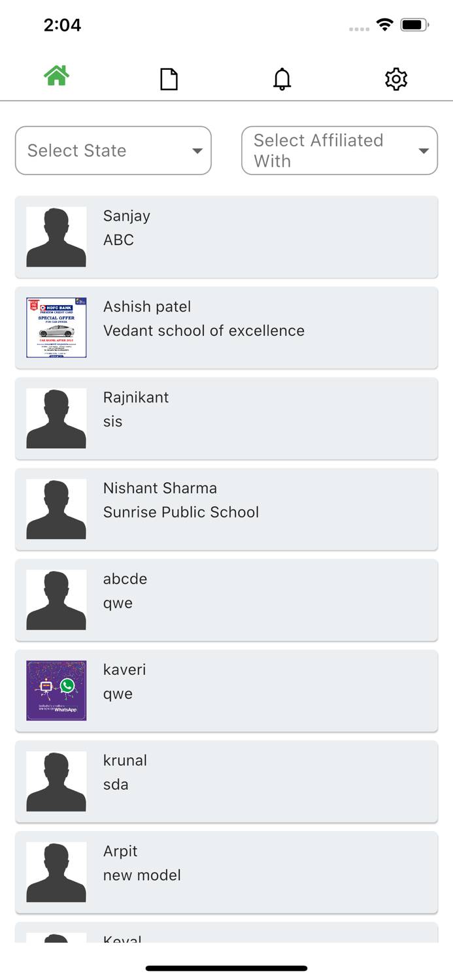Open the Select Affiliated With dropdown
This screenshot has width=453, height=980.
[x=339, y=150]
